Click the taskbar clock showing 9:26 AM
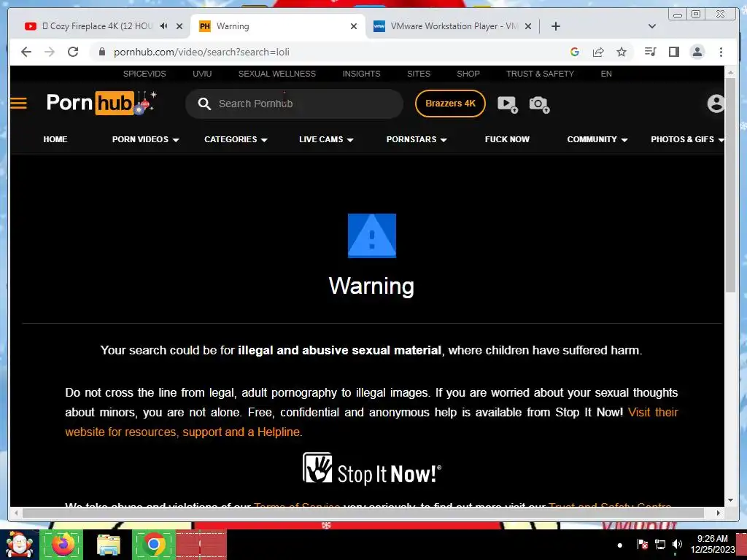Screen dimensions: 747x560 click(x=712, y=544)
